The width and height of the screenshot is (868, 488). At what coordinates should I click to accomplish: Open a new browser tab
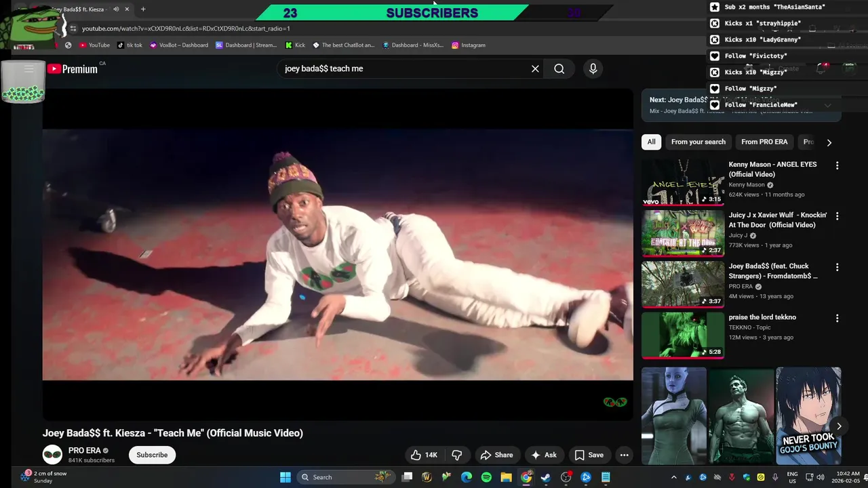click(142, 9)
